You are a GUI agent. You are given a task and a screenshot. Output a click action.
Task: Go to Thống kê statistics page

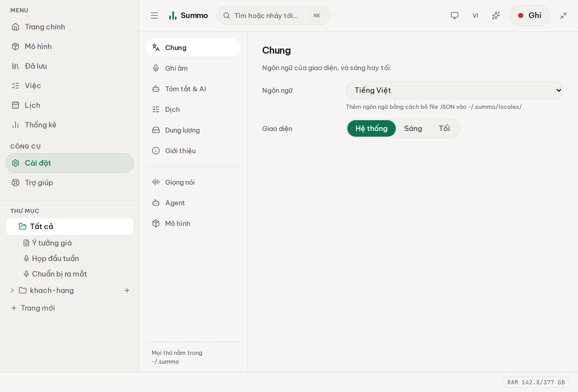[69, 125]
